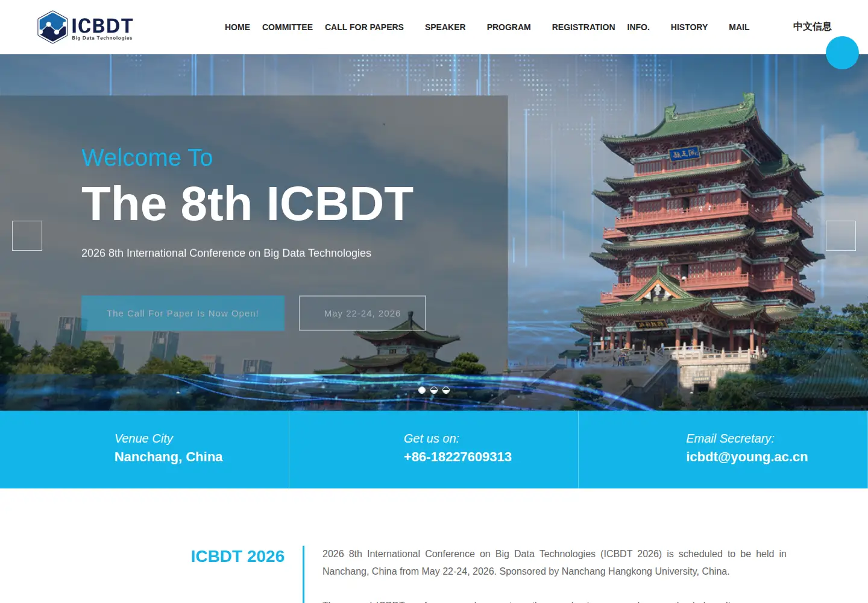Go to the SPEAKER page

[445, 27]
